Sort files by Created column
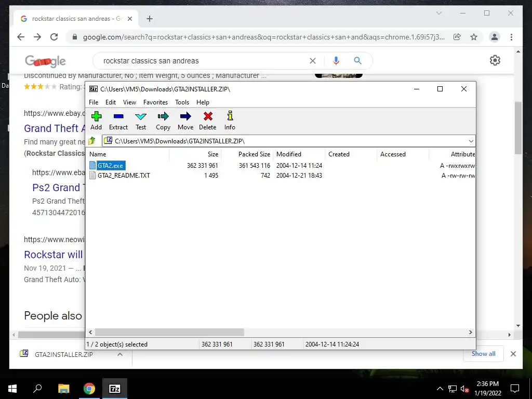532x399 pixels. 351,154
